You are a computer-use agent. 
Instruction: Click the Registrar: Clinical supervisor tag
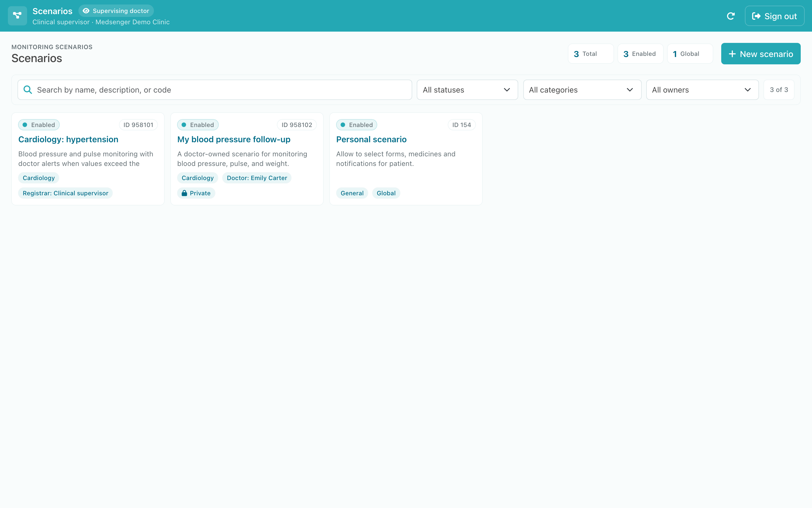tap(65, 193)
